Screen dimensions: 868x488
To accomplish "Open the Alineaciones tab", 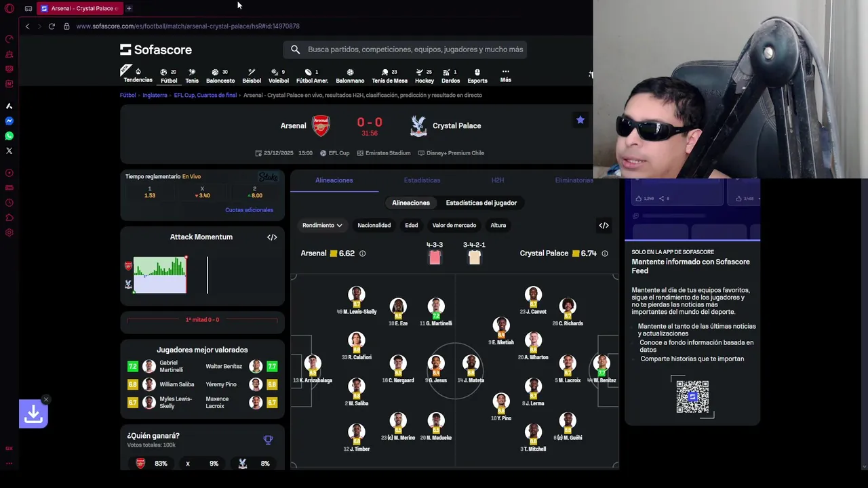I will (x=334, y=180).
